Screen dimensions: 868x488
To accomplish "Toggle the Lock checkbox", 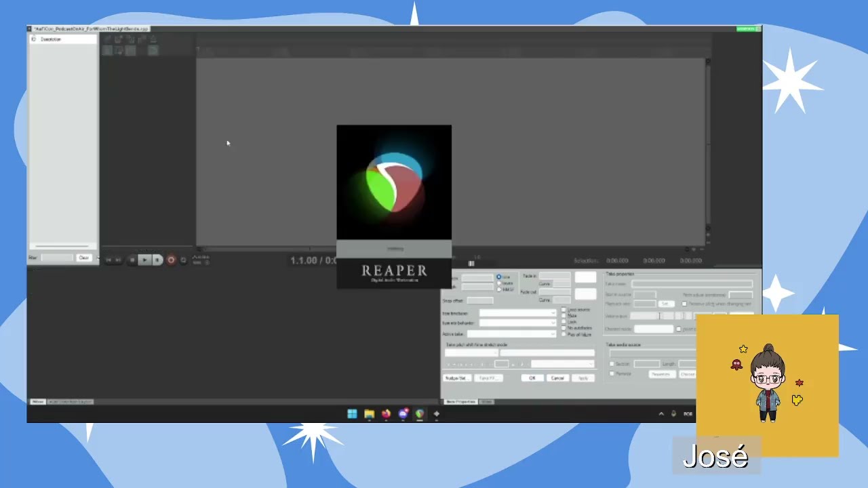I will pos(564,322).
